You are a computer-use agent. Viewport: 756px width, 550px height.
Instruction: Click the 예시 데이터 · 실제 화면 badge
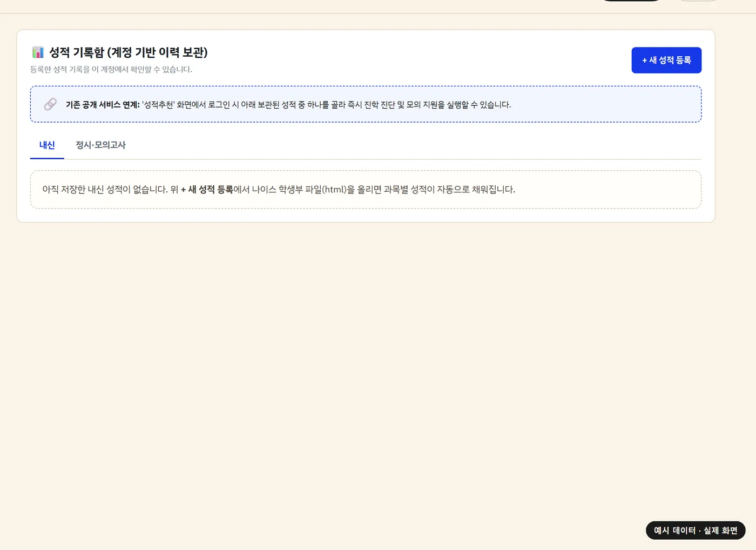coord(696,531)
